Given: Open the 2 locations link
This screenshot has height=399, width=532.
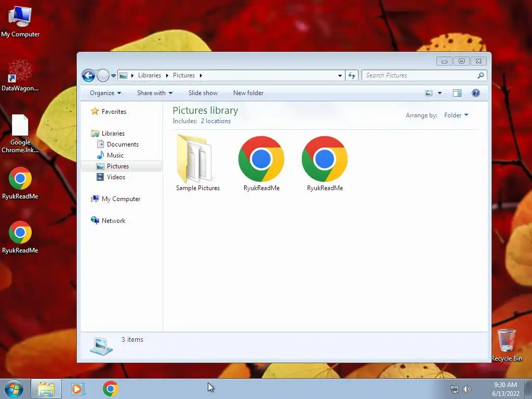Looking at the screenshot, I should click(x=216, y=121).
